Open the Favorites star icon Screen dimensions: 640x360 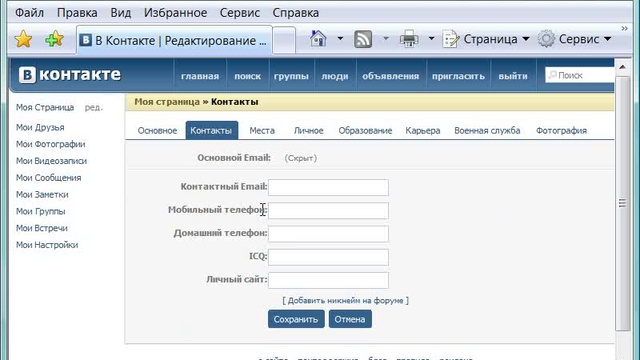click(x=23, y=39)
